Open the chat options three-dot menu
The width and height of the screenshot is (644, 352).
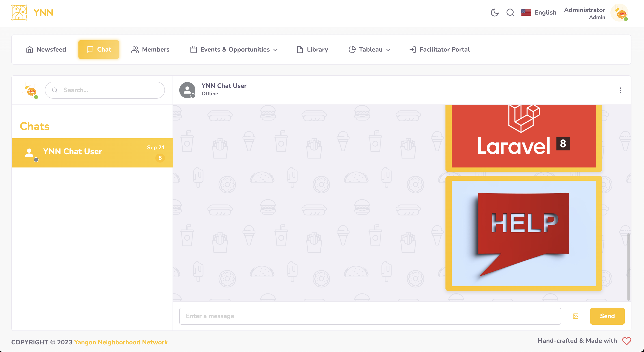(620, 90)
